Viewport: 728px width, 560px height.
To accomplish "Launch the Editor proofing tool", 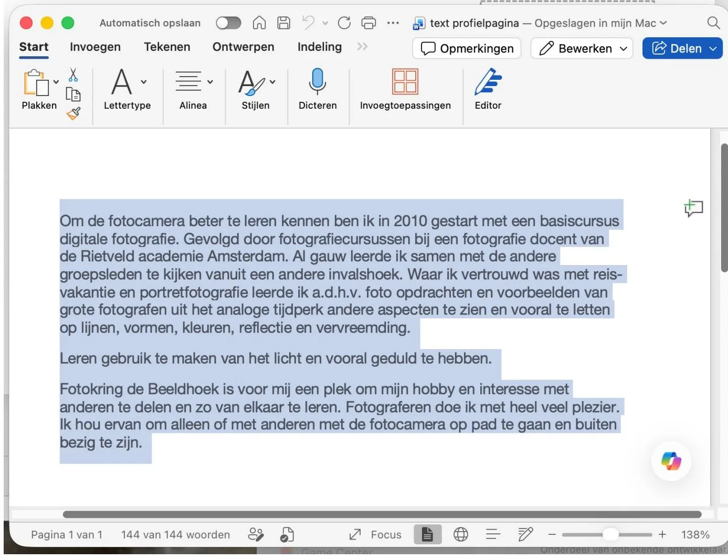I will click(488, 90).
